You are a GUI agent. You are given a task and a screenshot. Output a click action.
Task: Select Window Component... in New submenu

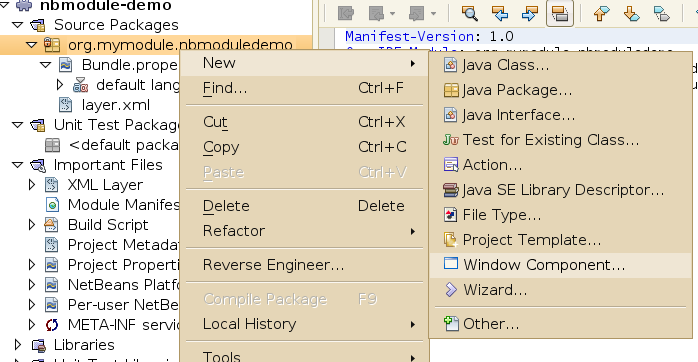(560, 265)
